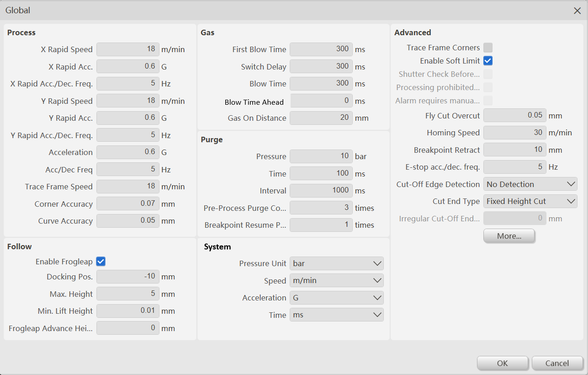Click the Fly Cut Overcut field

(514, 116)
